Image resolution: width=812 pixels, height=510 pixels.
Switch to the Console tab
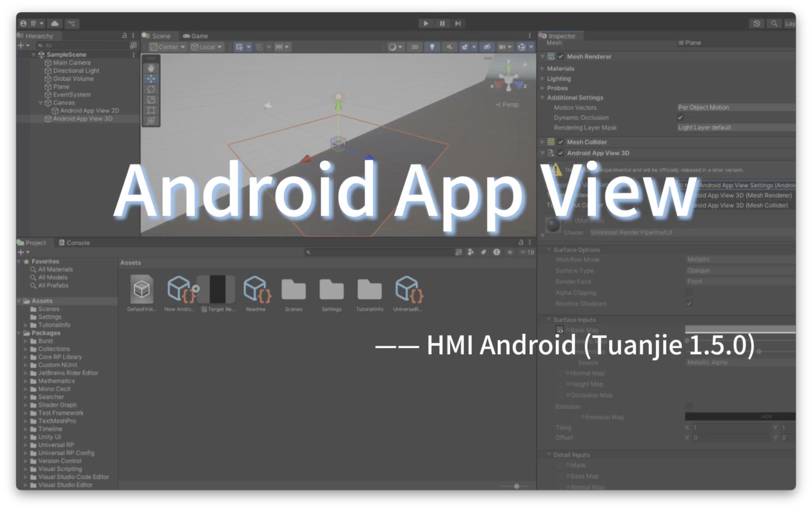tap(75, 243)
